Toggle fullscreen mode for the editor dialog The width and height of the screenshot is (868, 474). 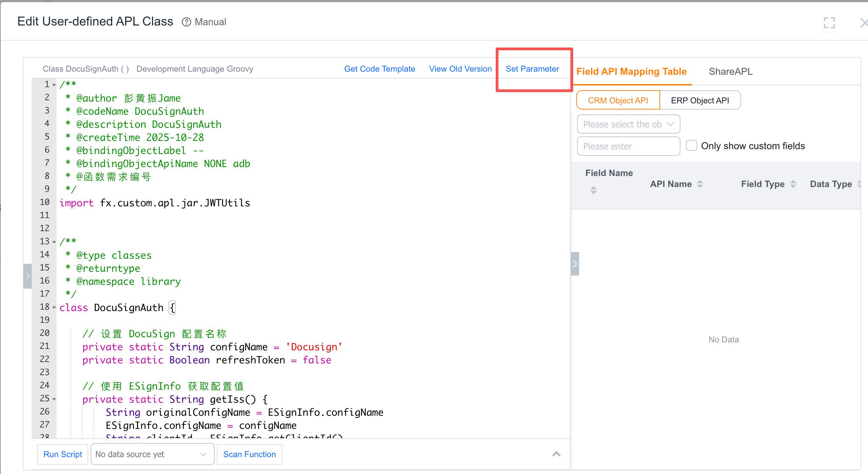829,23
